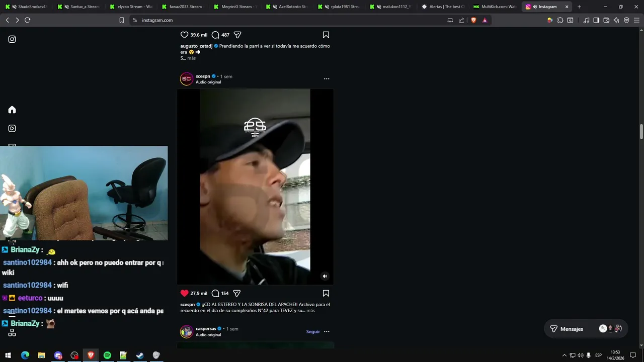Viewport: 644px width, 362px height.
Task: Unlike the scespn post with the heart
Action: pos(184,293)
